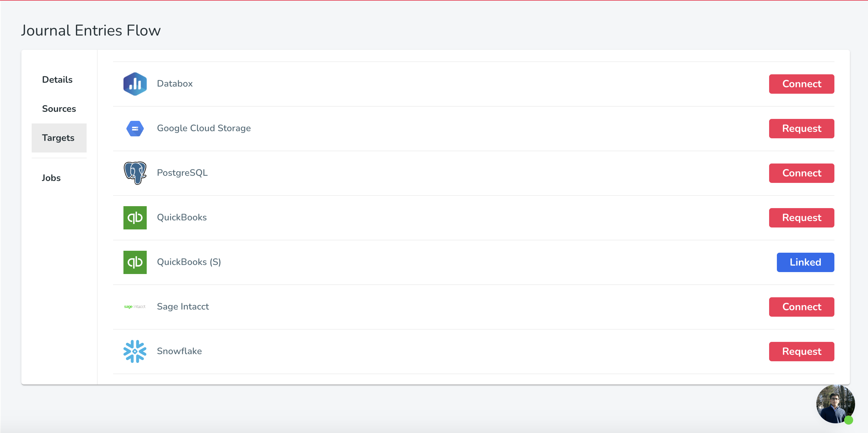Open the chat avatar bubble
868x433 pixels.
(x=835, y=404)
